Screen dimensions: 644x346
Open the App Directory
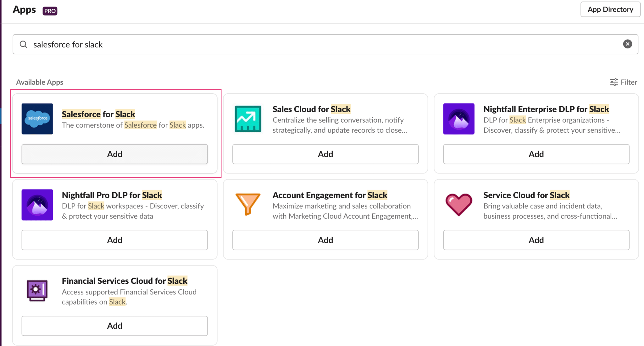point(610,9)
